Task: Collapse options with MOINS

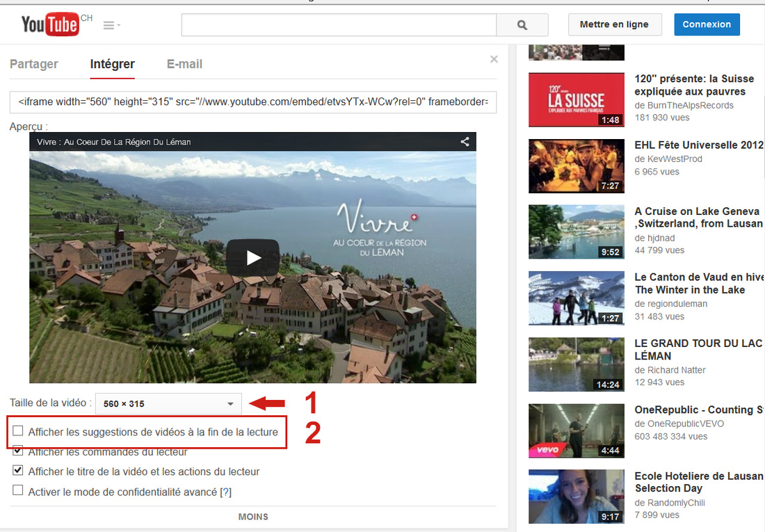Action: pos(253,517)
